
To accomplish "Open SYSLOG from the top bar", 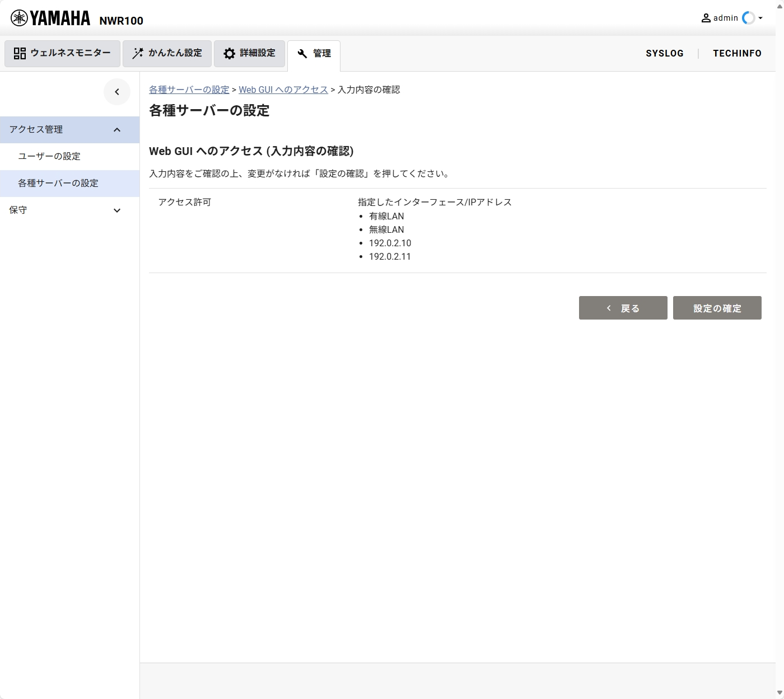I will tap(665, 53).
